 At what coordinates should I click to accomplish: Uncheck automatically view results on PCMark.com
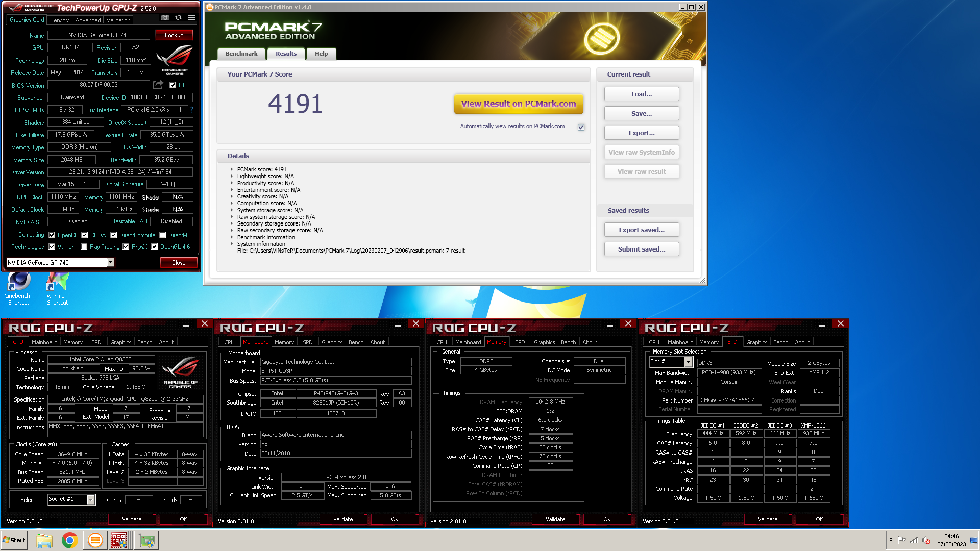[x=581, y=127]
